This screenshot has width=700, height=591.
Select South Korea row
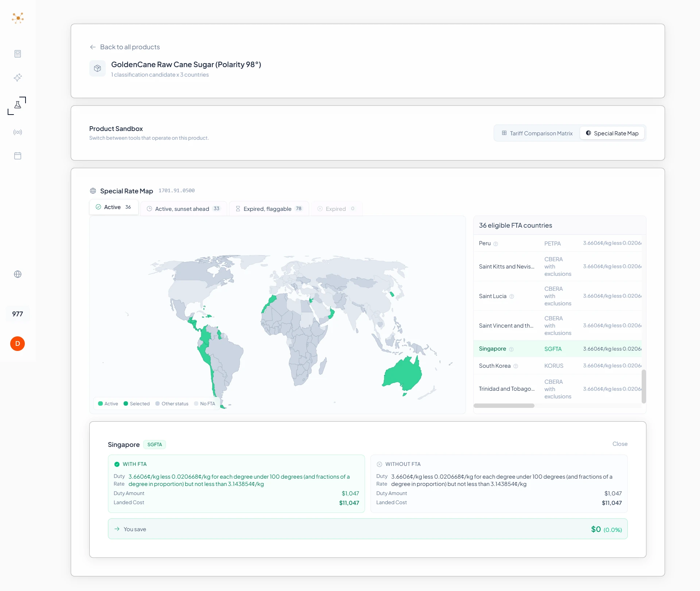[557, 366]
